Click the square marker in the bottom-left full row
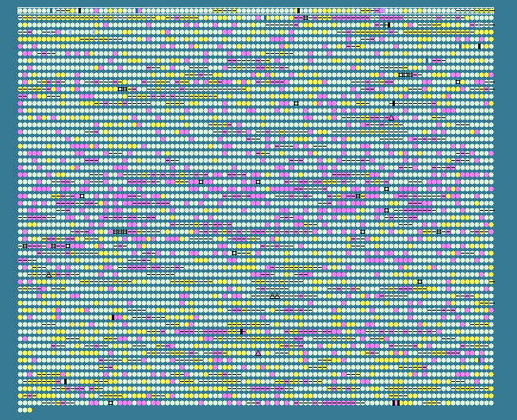The width and height of the screenshot is (517, 420). (110, 403)
